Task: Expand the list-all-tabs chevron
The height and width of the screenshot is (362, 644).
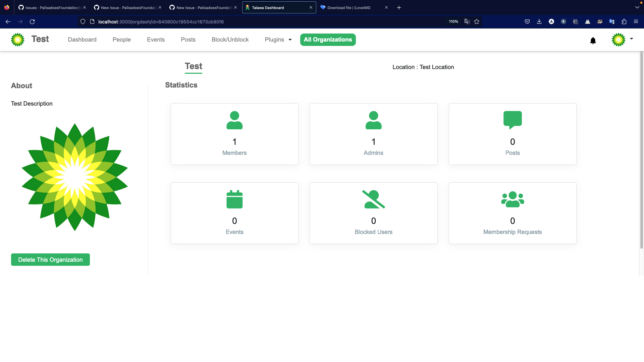Action: [637, 7]
